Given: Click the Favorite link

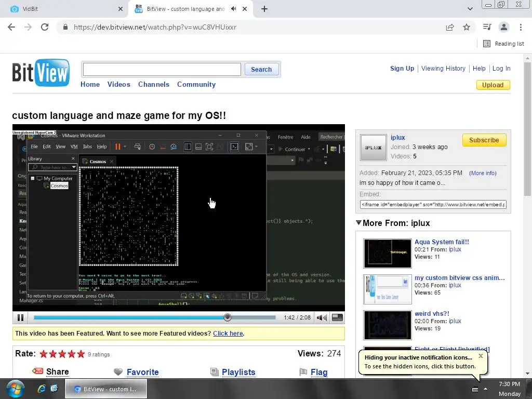Looking at the screenshot, I should (142, 372).
